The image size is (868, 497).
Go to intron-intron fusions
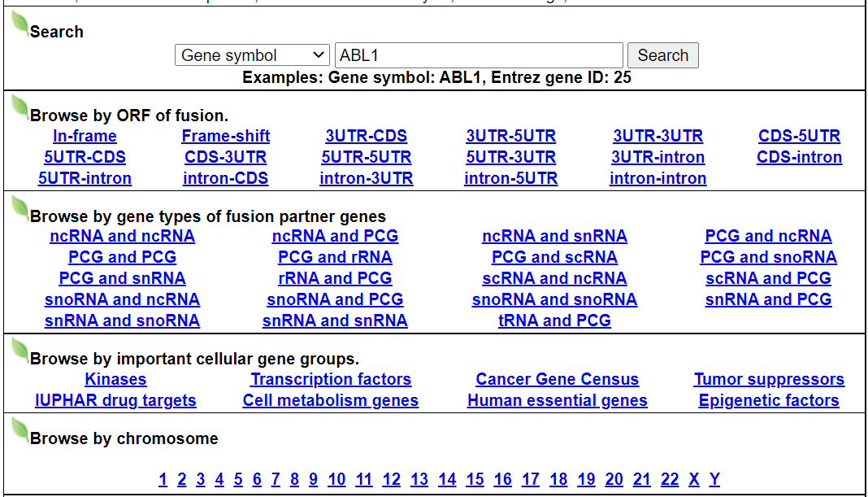tap(658, 178)
